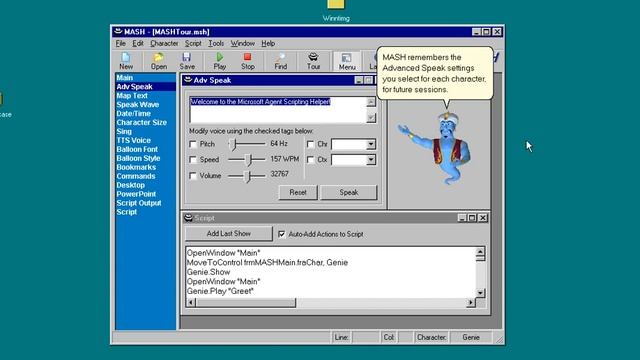The height and width of the screenshot is (360, 640).
Task: Check the Ctx tag checkbox
Action: pos(310,160)
